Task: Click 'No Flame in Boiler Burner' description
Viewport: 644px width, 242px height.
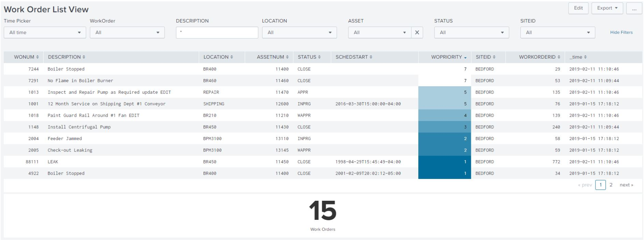Action: 80,80
